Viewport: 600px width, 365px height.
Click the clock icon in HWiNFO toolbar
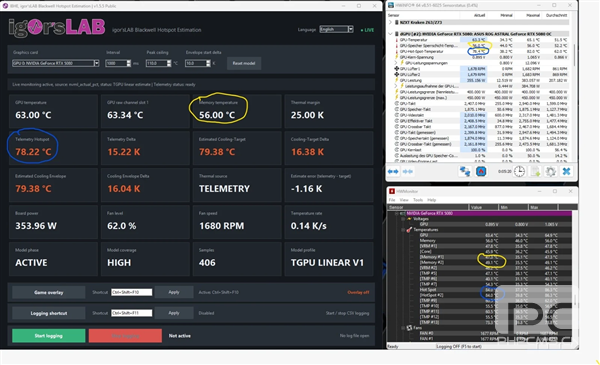pyautogui.click(x=519, y=171)
